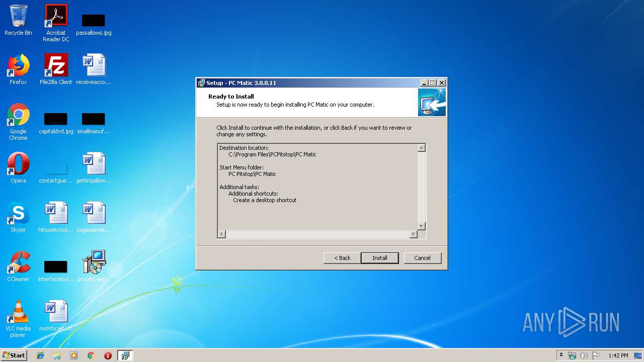
Task: Open the Action Center flag icon
Action: [x=596, y=355]
